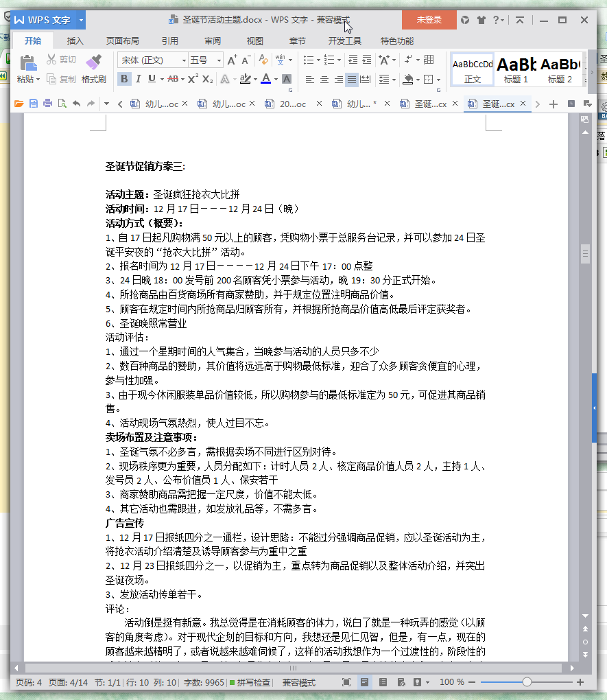This screenshot has height=700, width=607.
Task: Zoom in with plus button
Action: tap(580, 682)
